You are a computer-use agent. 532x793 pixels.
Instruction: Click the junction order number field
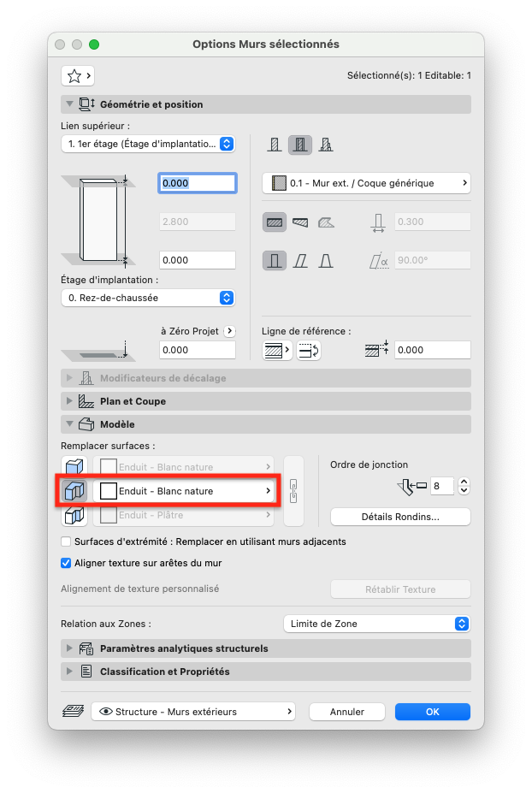pyautogui.click(x=441, y=486)
